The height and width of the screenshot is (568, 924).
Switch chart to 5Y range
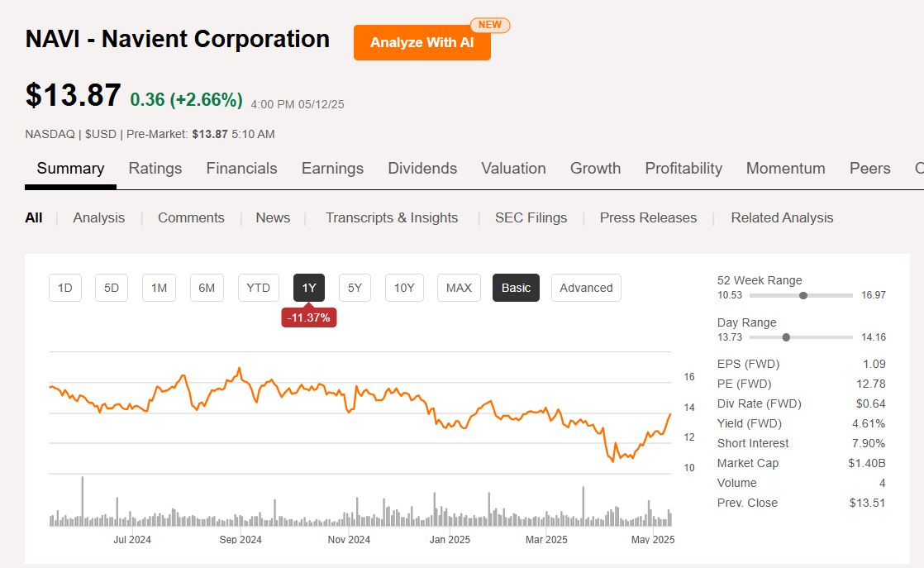click(x=355, y=288)
